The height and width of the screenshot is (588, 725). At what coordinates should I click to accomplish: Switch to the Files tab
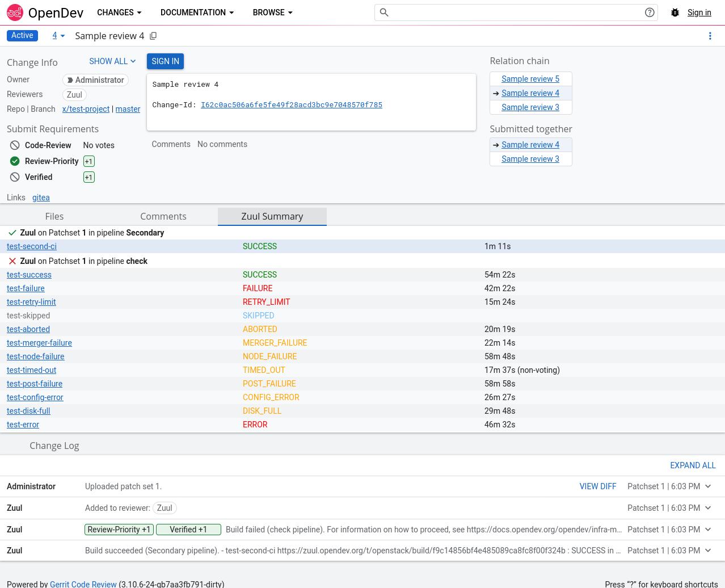click(x=54, y=216)
